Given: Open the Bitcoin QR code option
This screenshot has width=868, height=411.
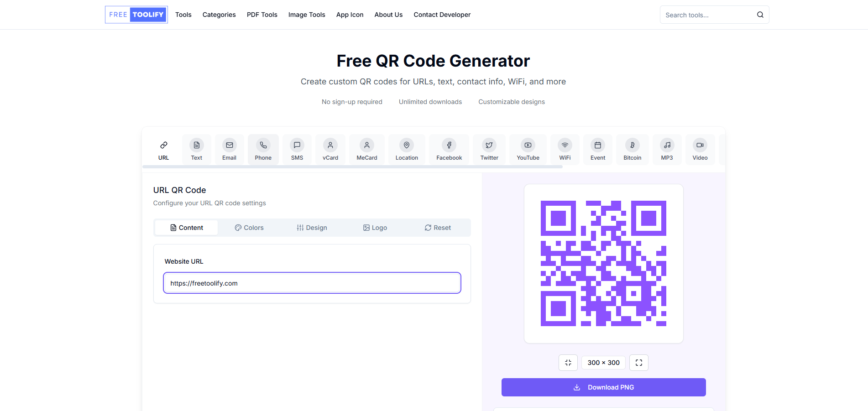Looking at the screenshot, I should pos(632,149).
